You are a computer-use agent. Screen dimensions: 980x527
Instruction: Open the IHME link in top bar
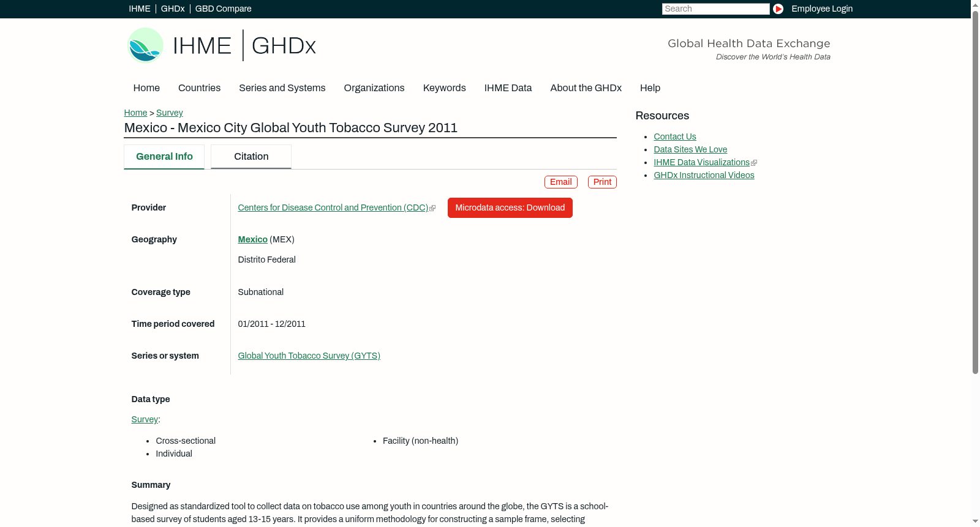click(140, 9)
